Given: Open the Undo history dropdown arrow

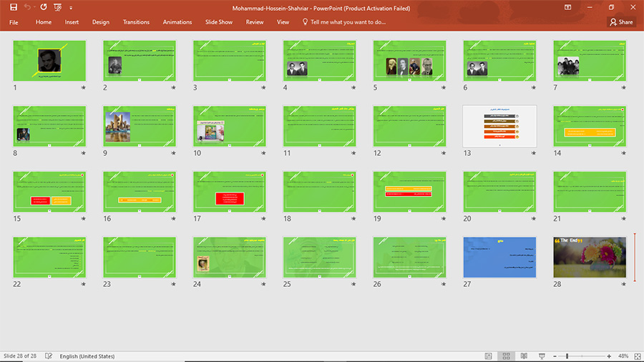Looking at the screenshot, I should (34, 7).
